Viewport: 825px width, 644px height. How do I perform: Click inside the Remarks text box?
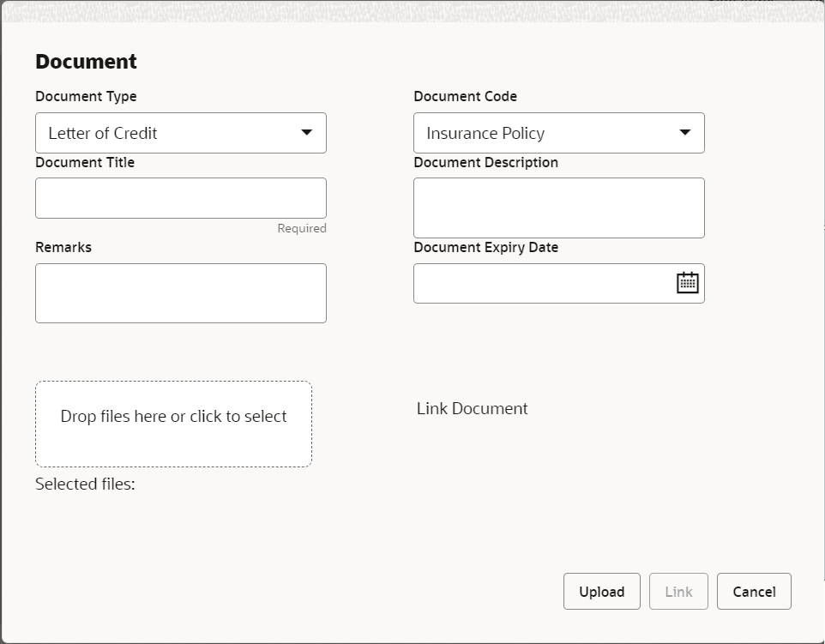[180, 292]
